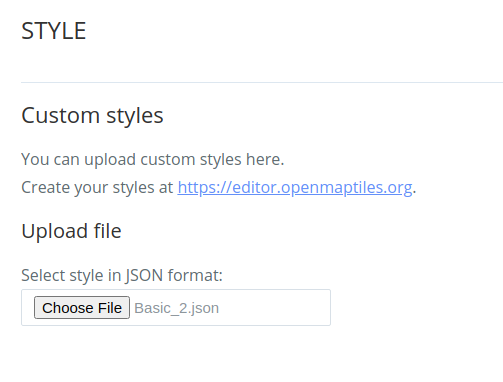503x382 pixels.
Task: Click empty area inside the file input box
Action: [273, 307]
